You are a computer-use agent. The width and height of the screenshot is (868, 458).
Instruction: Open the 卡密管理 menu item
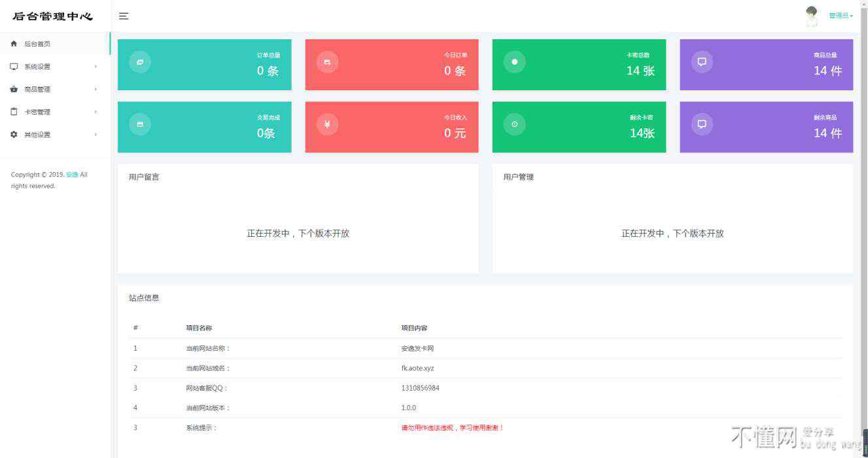click(x=55, y=112)
